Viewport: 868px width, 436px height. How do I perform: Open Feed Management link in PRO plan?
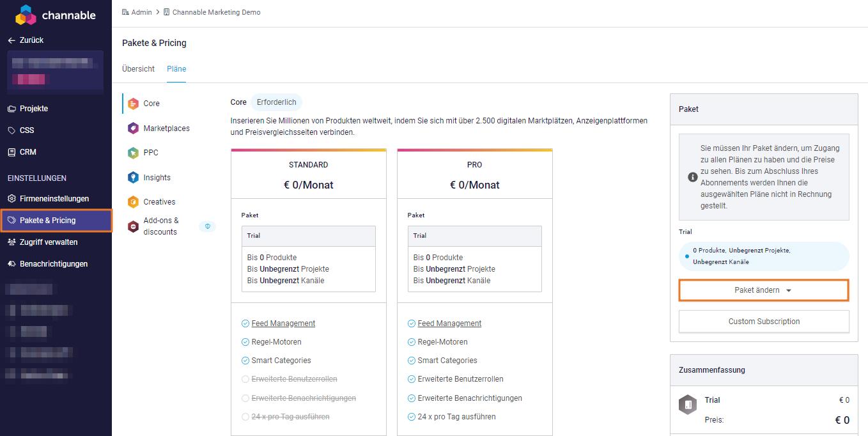point(449,323)
